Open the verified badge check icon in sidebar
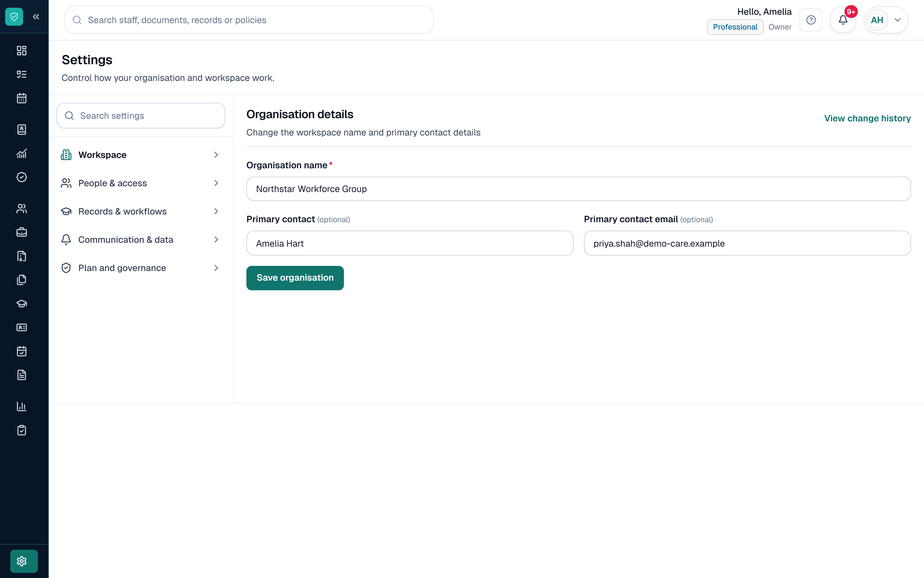This screenshot has height=578, width=924. pyautogui.click(x=22, y=177)
